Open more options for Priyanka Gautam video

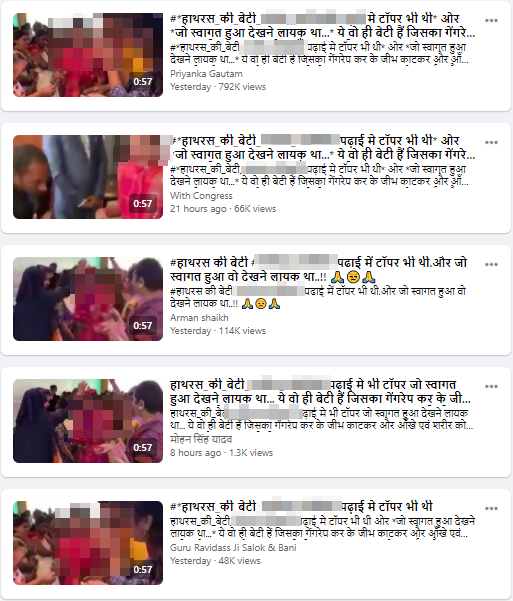(491, 20)
